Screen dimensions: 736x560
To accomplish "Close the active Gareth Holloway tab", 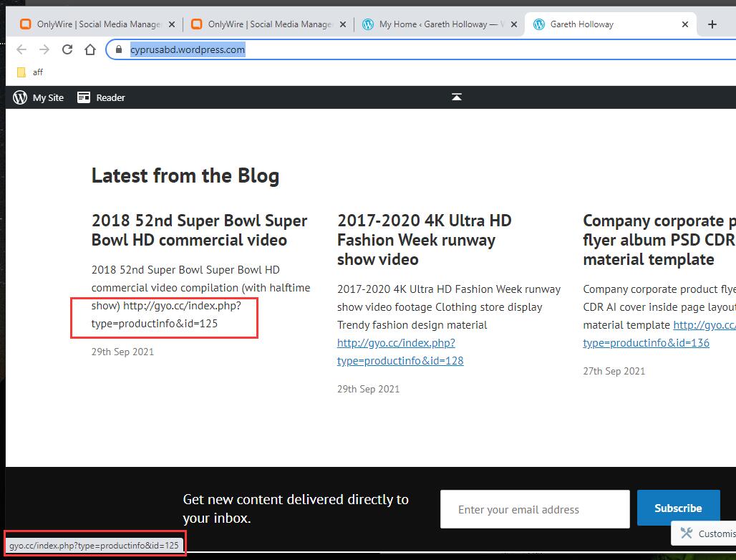I will click(x=685, y=24).
